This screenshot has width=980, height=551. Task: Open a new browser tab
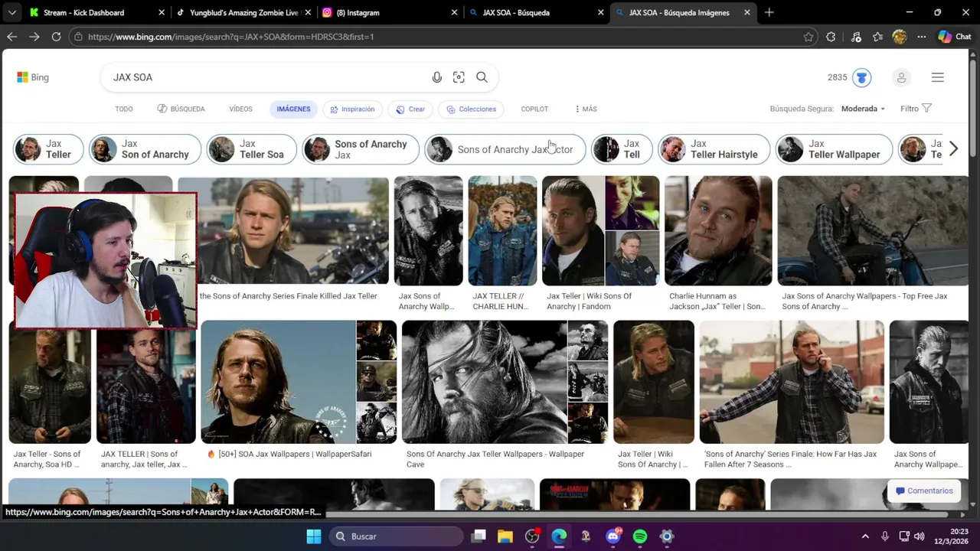(x=769, y=12)
